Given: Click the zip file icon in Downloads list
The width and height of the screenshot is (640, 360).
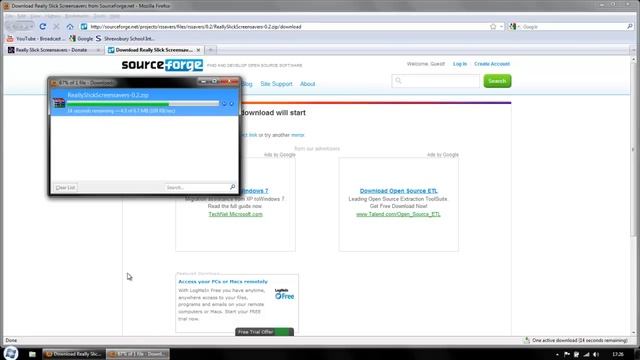Looking at the screenshot, I should tap(59, 102).
